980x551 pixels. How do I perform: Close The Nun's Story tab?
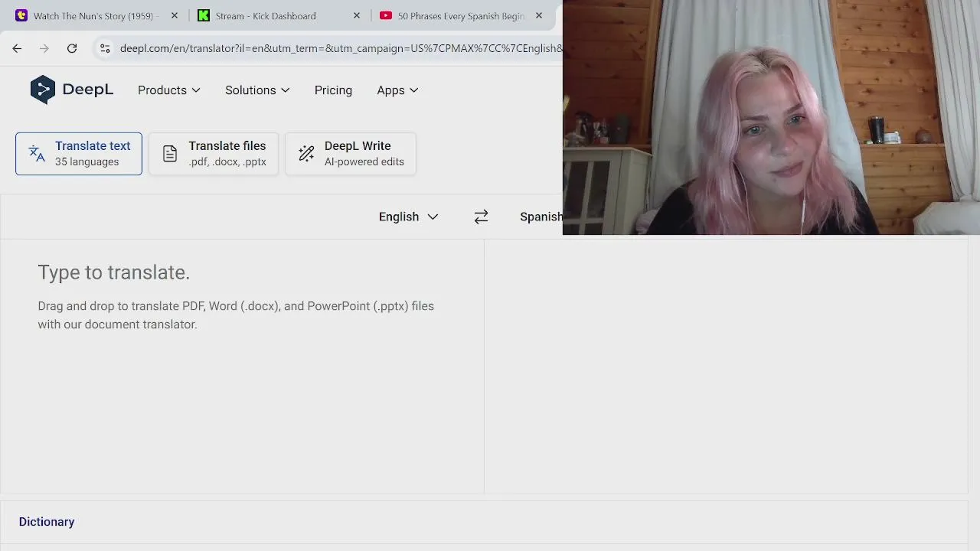[x=175, y=15]
